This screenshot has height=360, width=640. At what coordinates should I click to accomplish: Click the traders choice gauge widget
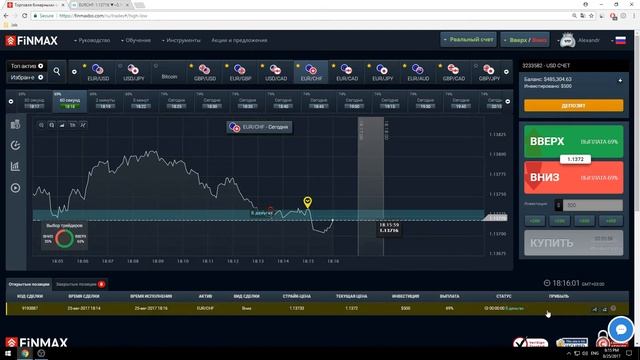point(64,236)
